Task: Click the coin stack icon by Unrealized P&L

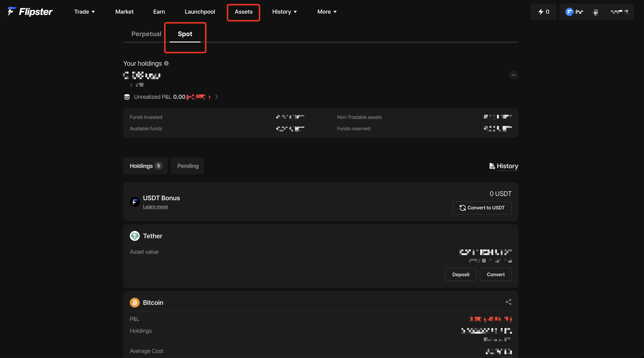Action: pos(127,97)
